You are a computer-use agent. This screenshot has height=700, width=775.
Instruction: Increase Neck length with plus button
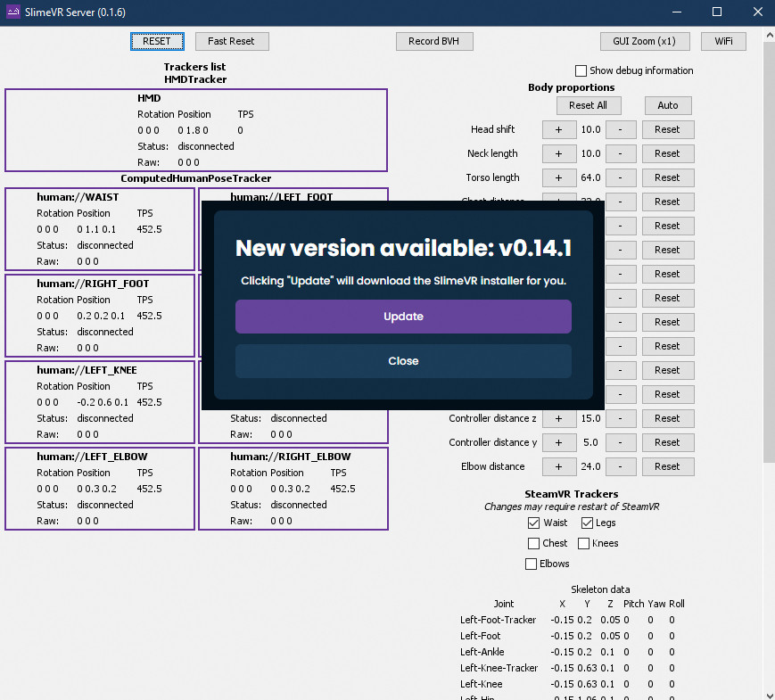[x=559, y=153]
